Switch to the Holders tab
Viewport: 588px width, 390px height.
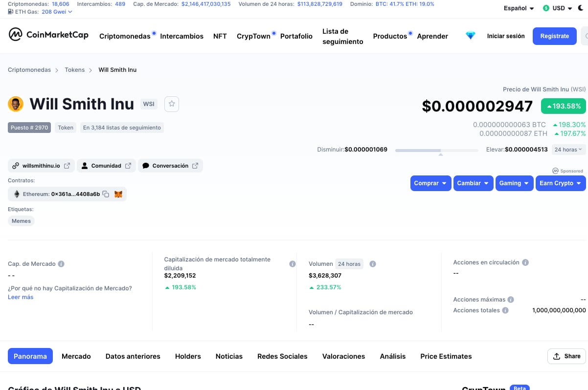click(188, 356)
